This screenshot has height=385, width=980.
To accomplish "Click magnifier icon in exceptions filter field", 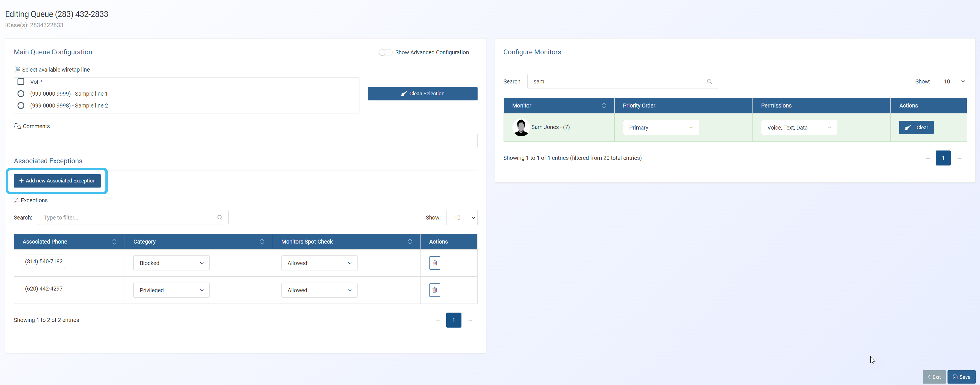I will pos(220,218).
